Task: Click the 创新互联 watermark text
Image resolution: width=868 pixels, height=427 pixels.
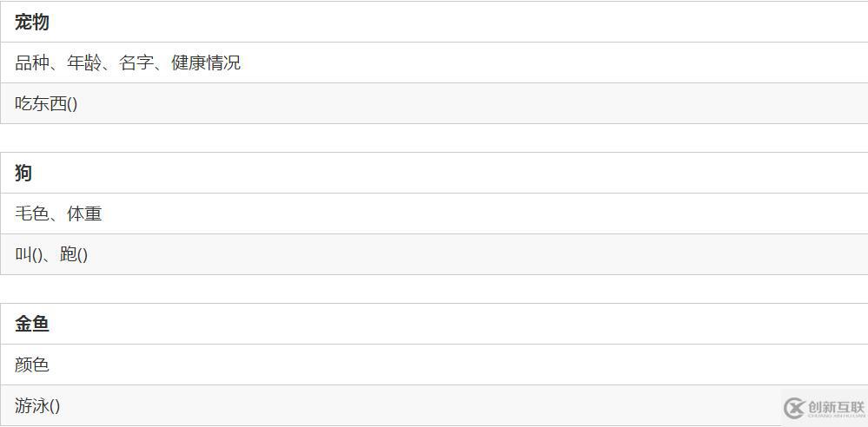Action: click(837, 408)
